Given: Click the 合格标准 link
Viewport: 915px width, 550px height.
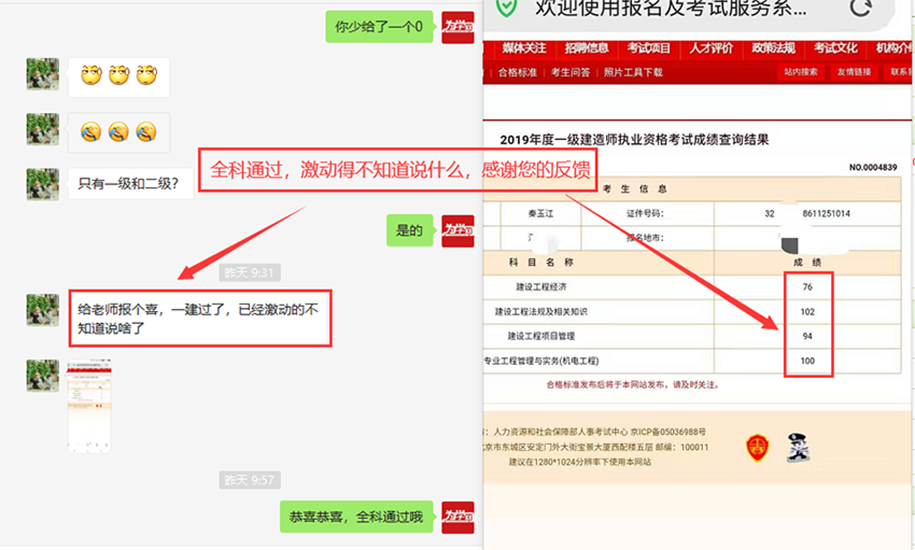Looking at the screenshot, I should tap(517, 72).
